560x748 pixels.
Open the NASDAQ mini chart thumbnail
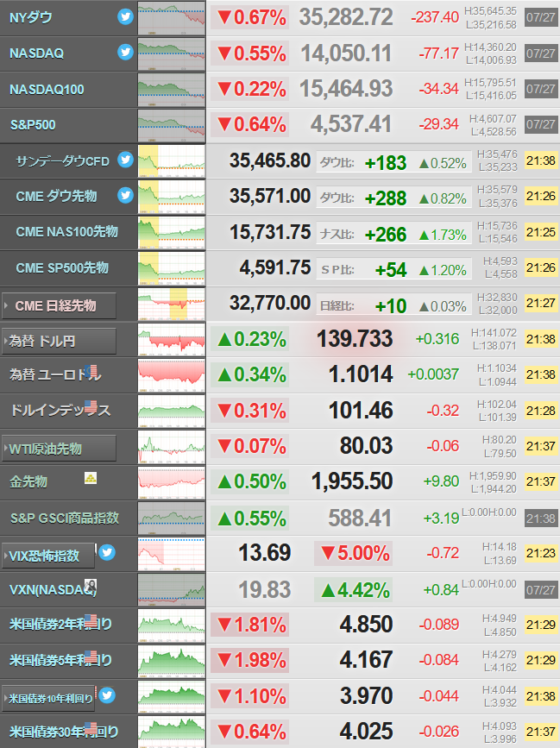172,53
